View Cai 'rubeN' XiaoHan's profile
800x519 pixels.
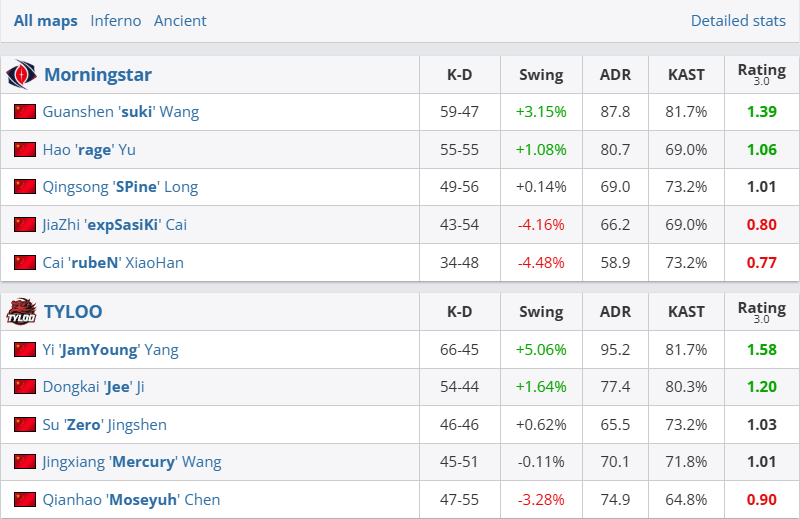[x=113, y=263]
